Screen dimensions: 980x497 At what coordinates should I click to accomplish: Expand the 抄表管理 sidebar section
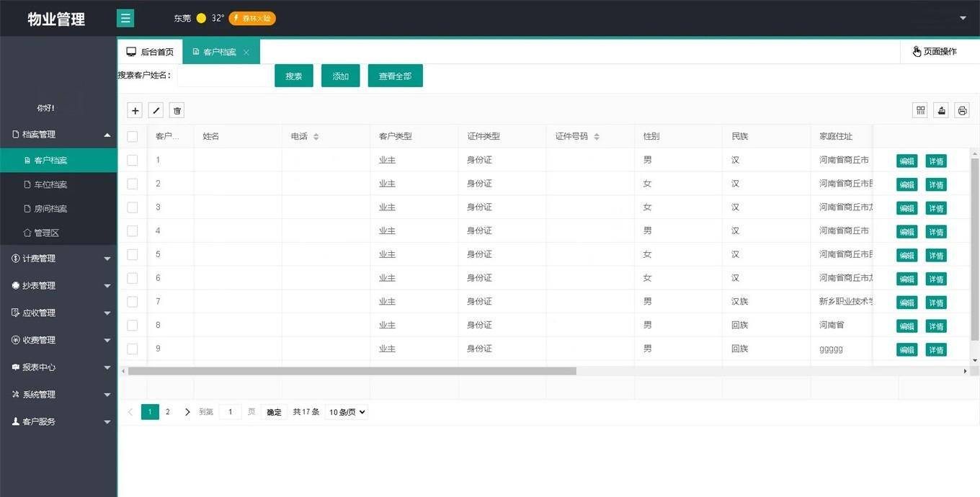point(58,286)
